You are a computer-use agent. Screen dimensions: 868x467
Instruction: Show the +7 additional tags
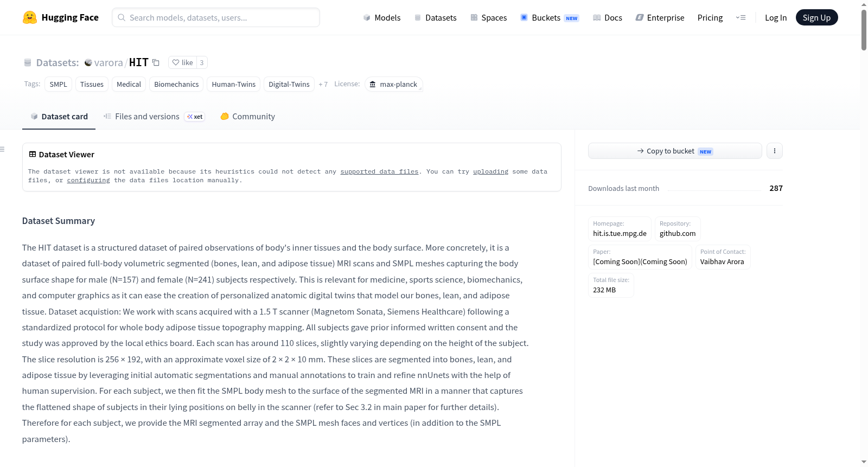[x=323, y=84]
